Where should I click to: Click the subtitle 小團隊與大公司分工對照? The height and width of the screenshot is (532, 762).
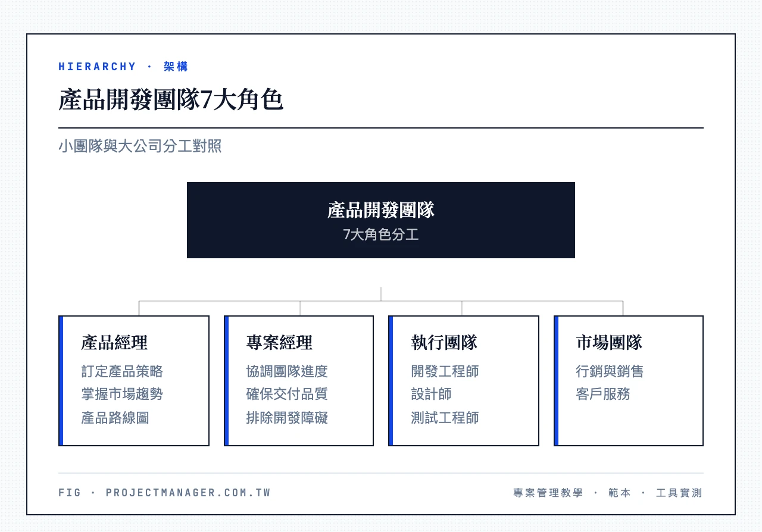click(x=140, y=146)
